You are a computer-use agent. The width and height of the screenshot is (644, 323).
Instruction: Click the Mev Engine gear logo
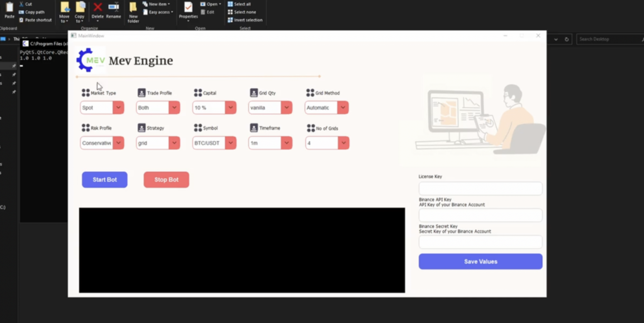(90, 60)
